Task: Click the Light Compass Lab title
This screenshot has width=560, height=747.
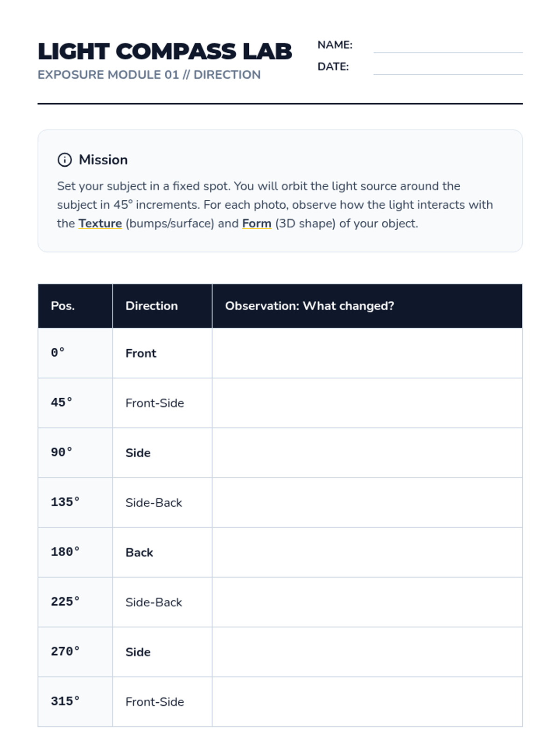Action: (x=165, y=51)
